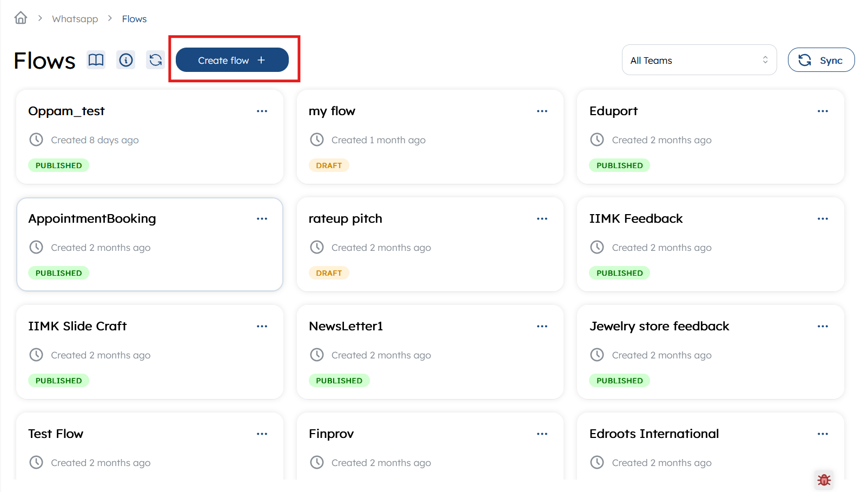Click the Create flow button

pos(232,60)
